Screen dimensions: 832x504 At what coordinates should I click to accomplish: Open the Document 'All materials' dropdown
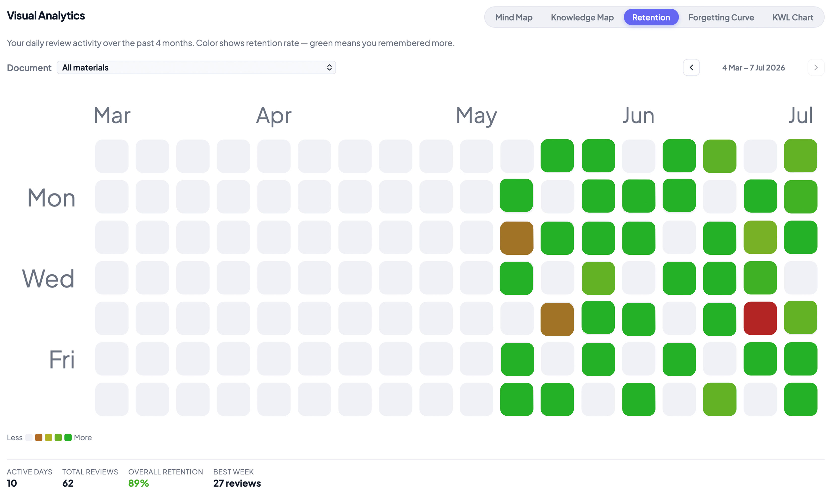pos(196,67)
